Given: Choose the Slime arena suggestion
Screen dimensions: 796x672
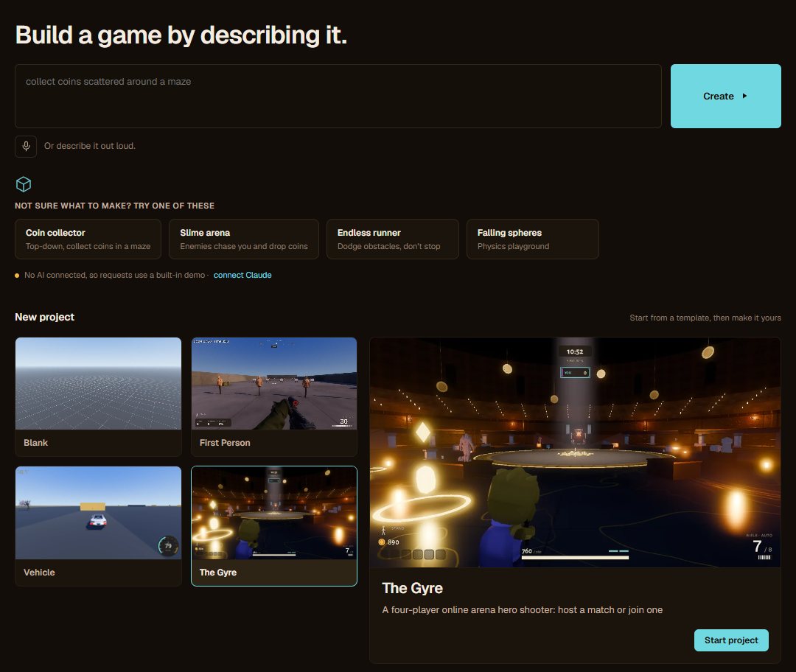Looking at the screenshot, I should tap(244, 239).
